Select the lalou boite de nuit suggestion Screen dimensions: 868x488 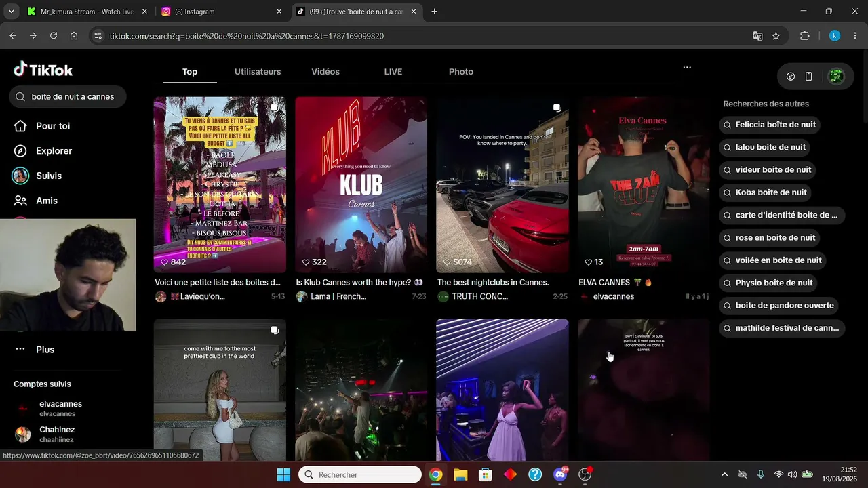[764, 147]
